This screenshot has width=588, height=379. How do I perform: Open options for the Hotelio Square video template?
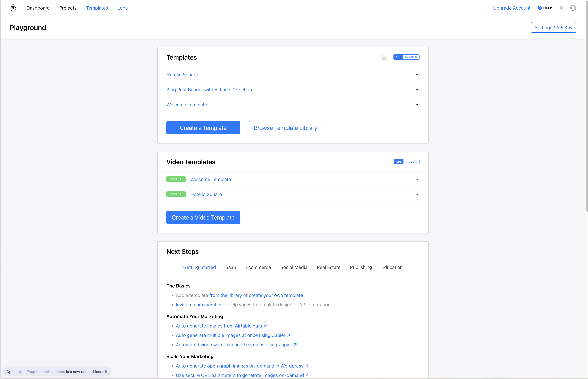pos(417,194)
